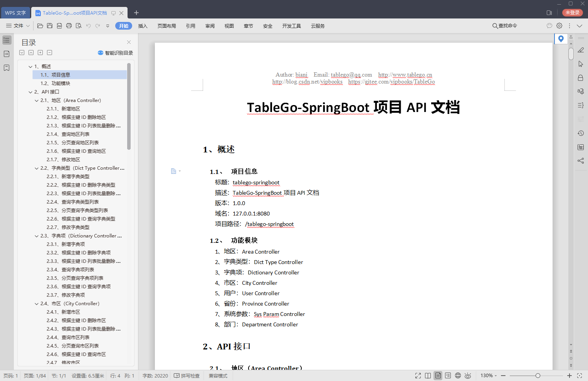Click the Undo arrow icon
Screen dimensions: 588x381
click(88, 26)
